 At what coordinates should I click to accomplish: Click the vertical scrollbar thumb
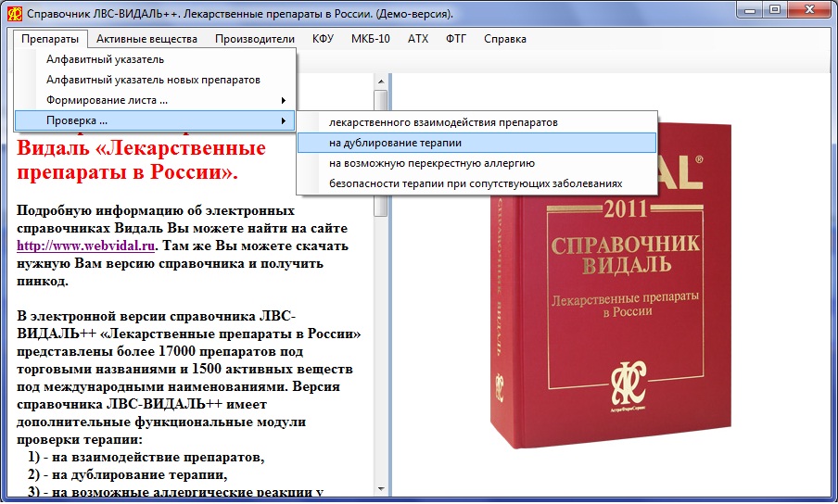(x=380, y=154)
